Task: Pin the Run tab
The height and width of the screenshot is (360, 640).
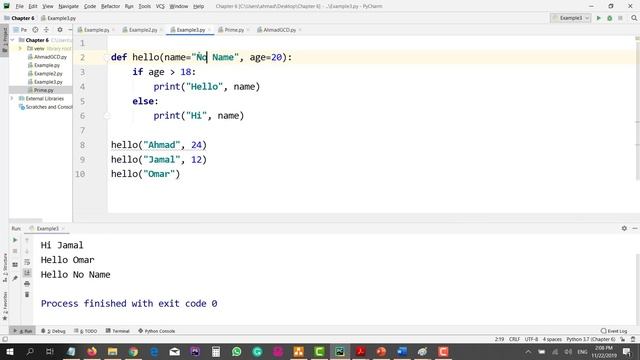Action: (15, 278)
